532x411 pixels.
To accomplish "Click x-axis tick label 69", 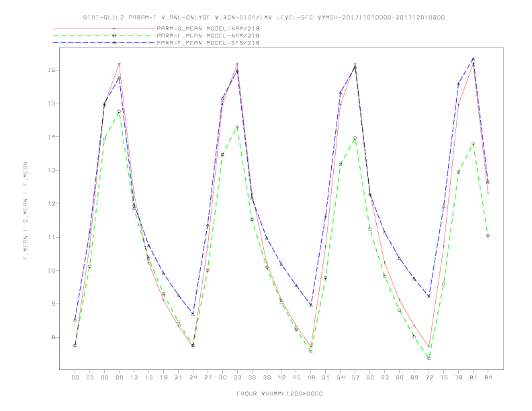I will 414,377.
